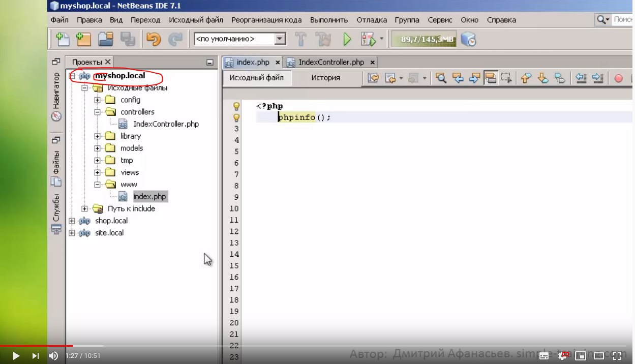Viewport: 635px width, 364px height.
Task: Open the 'Службы' side panel
Action: click(56, 214)
